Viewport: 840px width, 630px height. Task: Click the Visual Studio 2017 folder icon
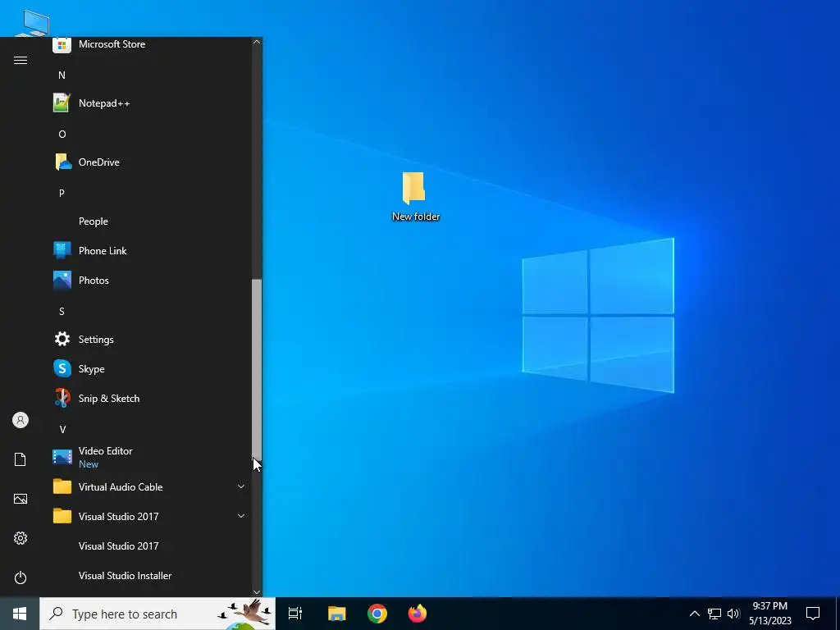pos(62,516)
